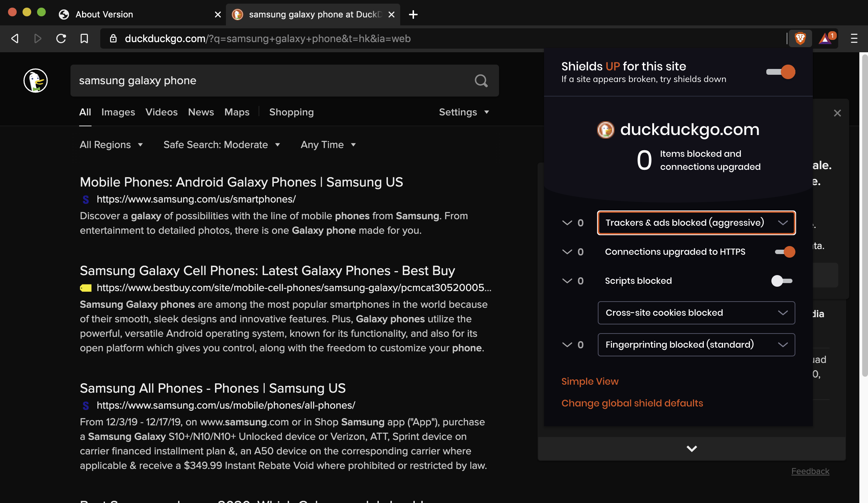Expand sidebar with bottom chevron
Image resolution: width=868 pixels, height=503 pixels.
tap(692, 449)
